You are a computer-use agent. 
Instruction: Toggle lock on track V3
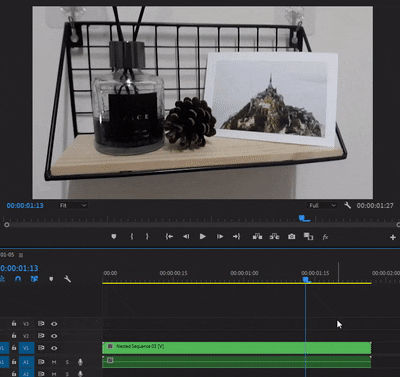click(x=14, y=323)
